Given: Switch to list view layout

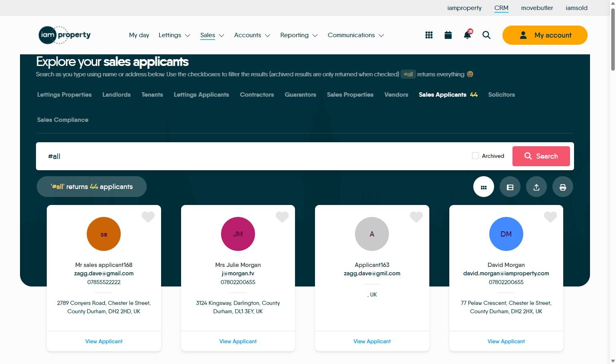Looking at the screenshot, I should click(x=510, y=187).
